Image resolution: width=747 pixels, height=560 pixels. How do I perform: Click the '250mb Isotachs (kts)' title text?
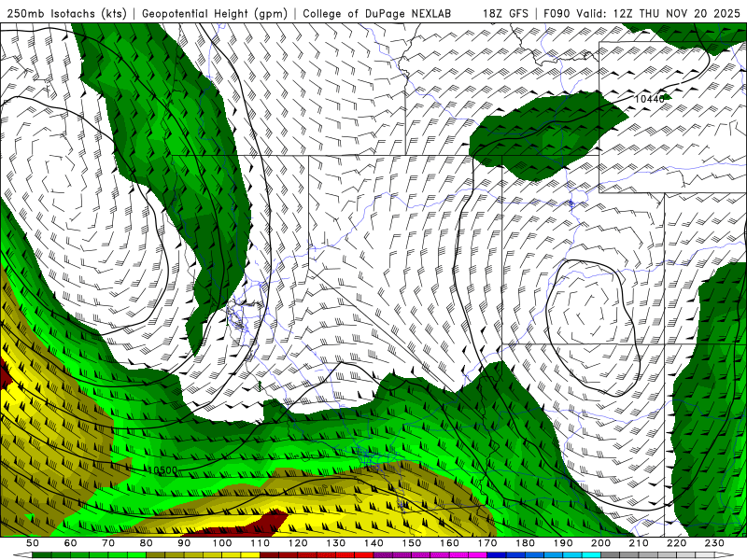coord(67,13)
